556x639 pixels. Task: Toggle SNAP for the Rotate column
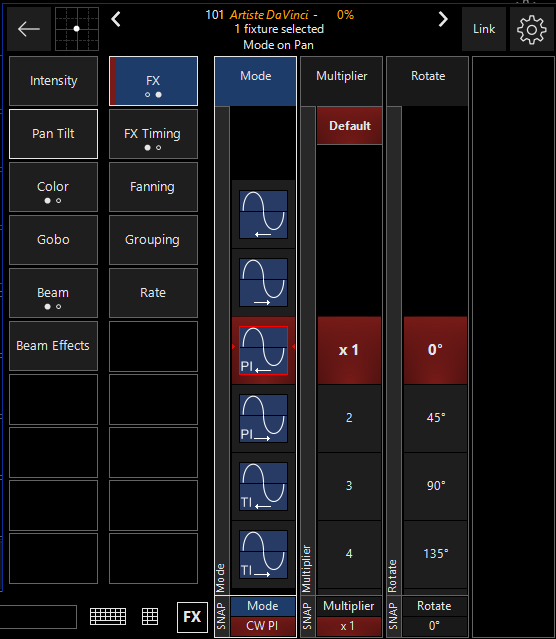393,616
